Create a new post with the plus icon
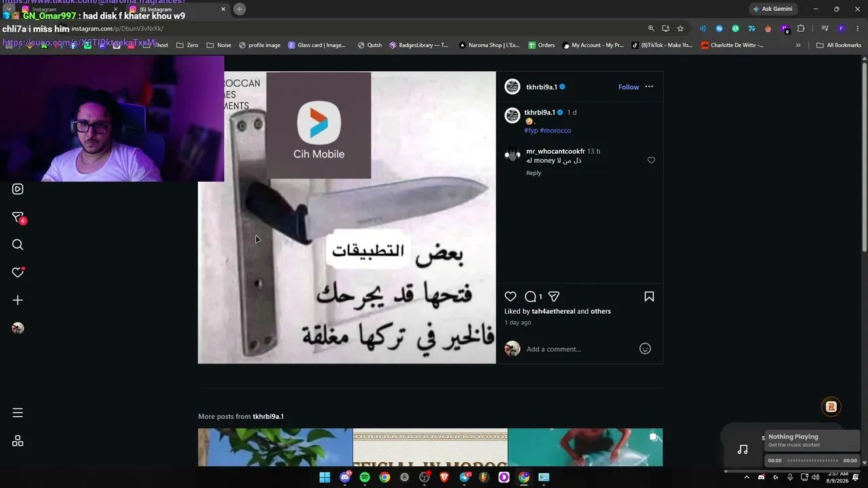The width and height of the screenshot is (868, 488). click(x=18, y=300)
